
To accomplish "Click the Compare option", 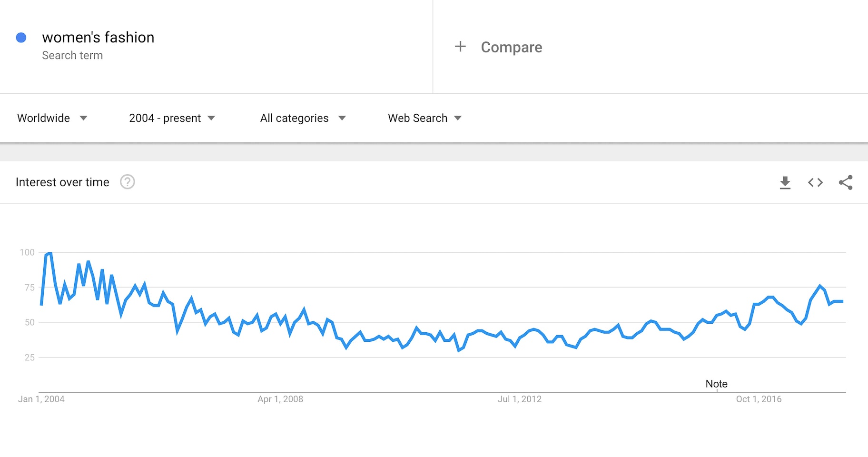I will click(x=512, y=47).
